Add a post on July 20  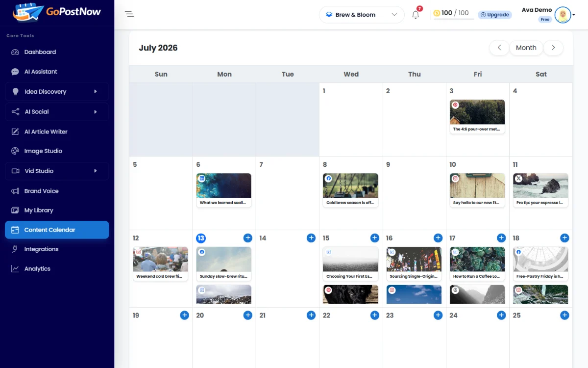pyautogui.click(x=248, y=315)
